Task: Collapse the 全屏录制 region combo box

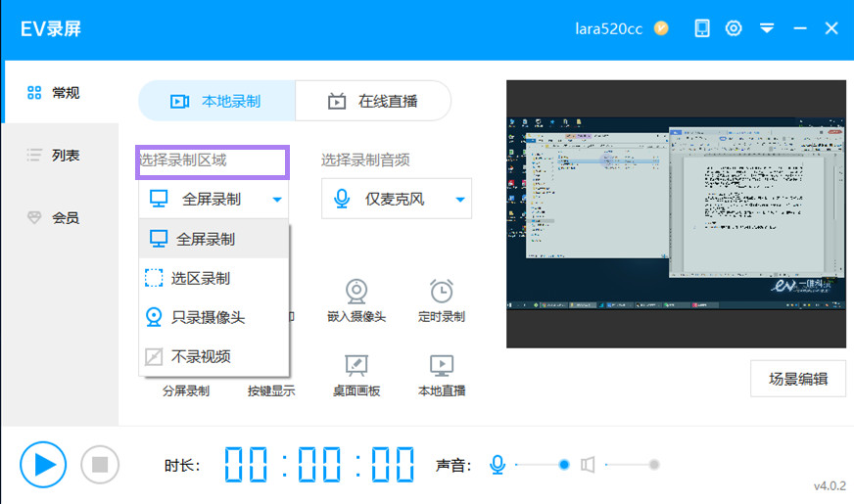Action: [213, 200]
